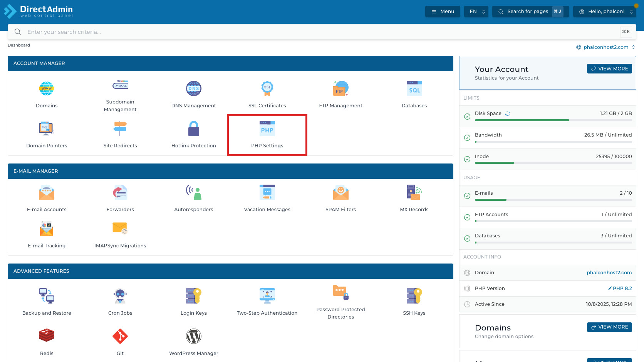Click the Inode 25395 / 100000 value

pos(614,157)
